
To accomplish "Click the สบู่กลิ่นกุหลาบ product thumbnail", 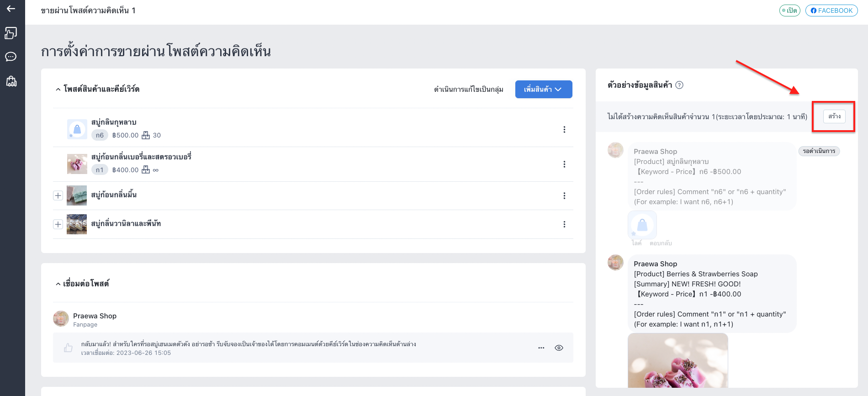I will (x=77, y=129).
